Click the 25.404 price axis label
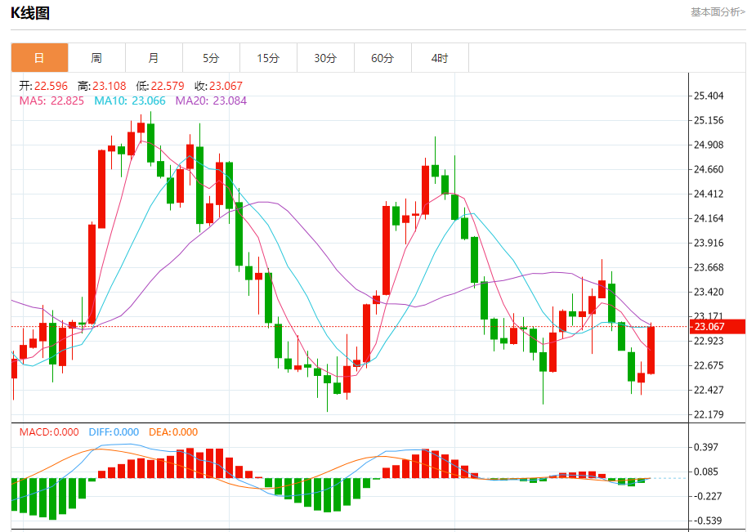The width and height of the screenshot is (756, 532). click(x=709, y=96)
